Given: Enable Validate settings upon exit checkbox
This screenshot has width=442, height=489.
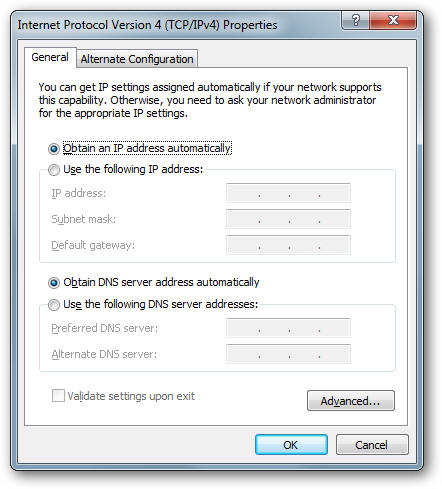Looking at the screenshot, I should click(58, 396).
